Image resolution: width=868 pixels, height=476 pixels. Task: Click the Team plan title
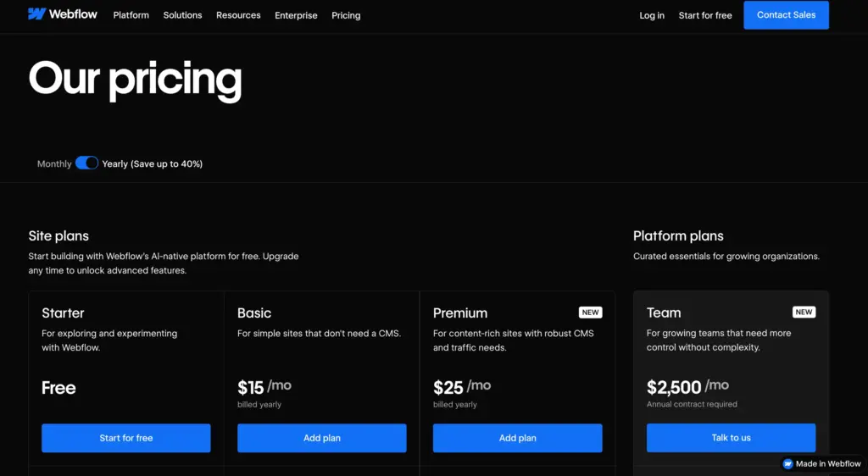[664, 313]
